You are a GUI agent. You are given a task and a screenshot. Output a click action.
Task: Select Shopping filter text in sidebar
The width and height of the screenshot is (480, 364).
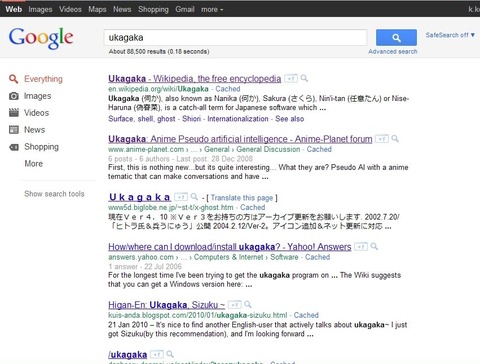42,147
